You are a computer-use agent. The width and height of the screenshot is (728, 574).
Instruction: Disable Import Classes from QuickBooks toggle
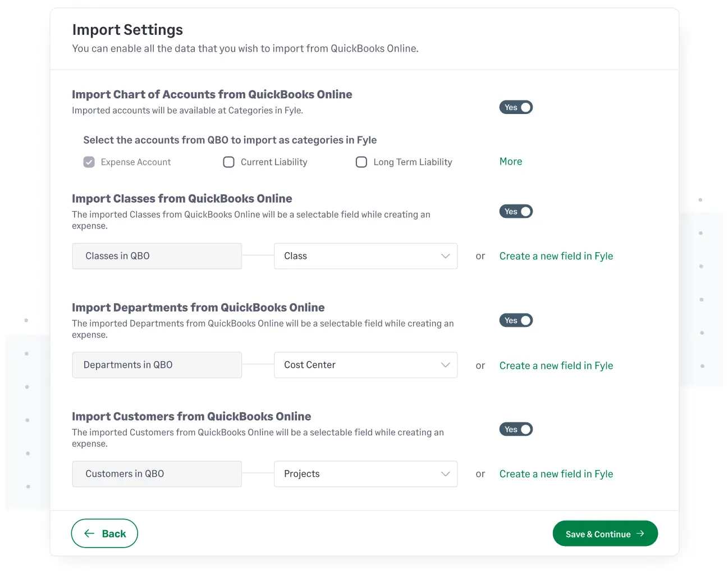(x=515, y=212)
